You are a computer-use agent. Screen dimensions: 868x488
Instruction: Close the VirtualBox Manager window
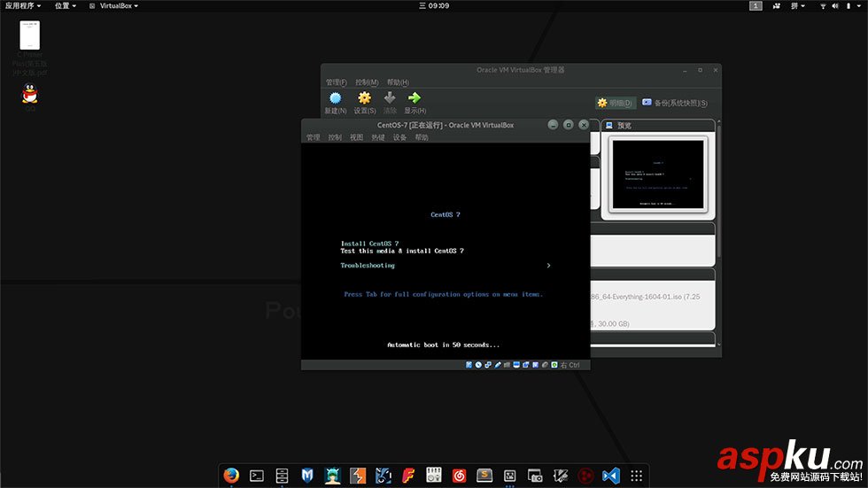click(716, 70)
